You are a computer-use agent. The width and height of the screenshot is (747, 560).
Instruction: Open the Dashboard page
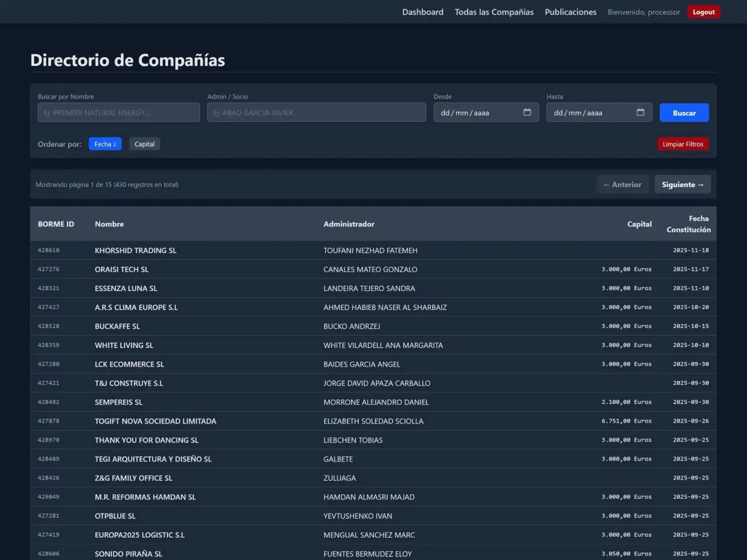pos(423,12)
